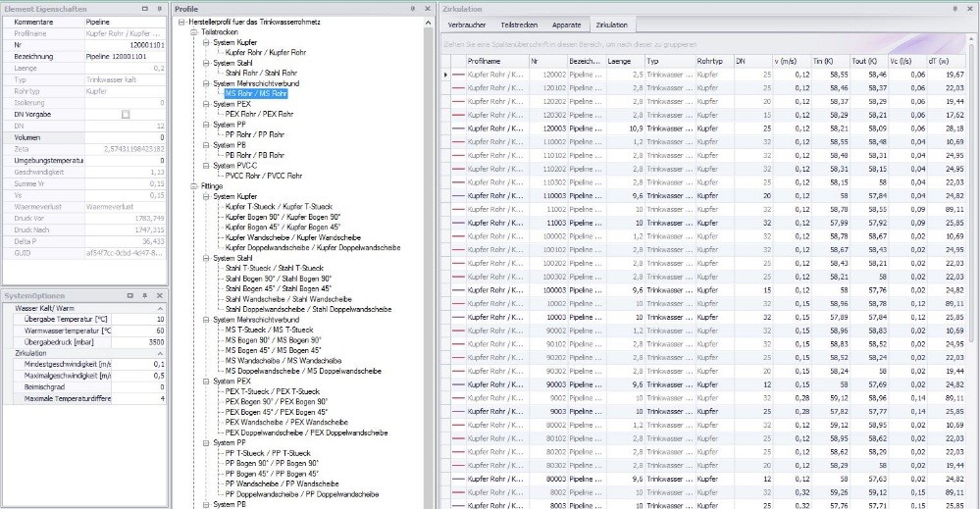Collapse the Herstellerprofil root node
Image resolution: width=980 pixels, height=509 pixels.
pyautogui.click(x=181, y=22)
